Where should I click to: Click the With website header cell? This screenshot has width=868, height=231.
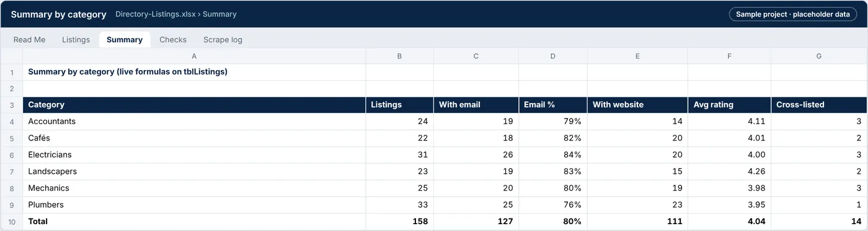coord(637,105)
